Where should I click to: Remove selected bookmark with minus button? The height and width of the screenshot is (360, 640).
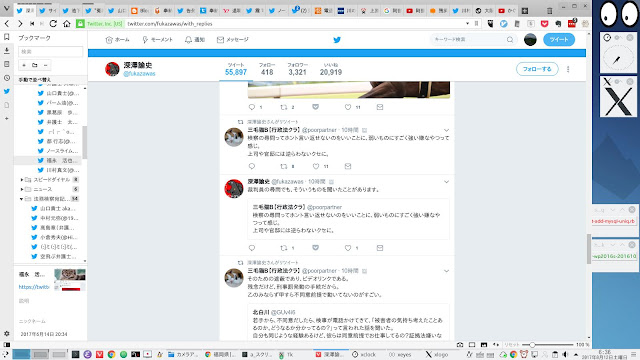pos(45,65)
